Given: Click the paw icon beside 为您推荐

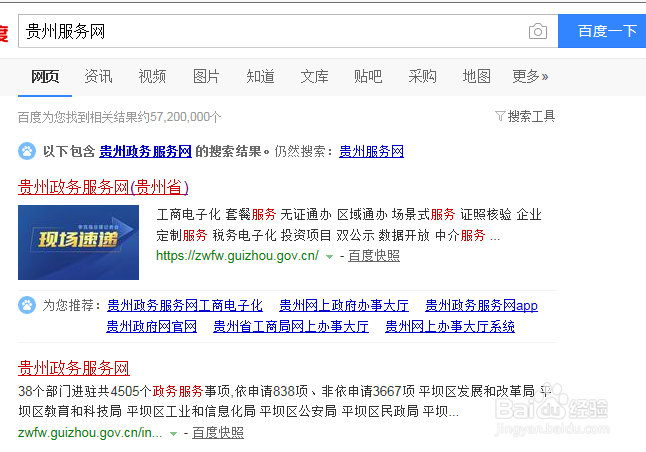Looking at the screenshot, I should click(x=27, y=305).
